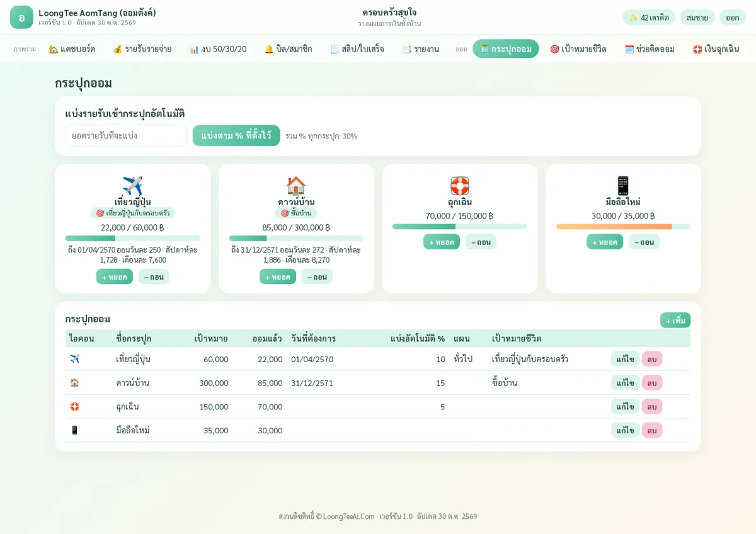Click the เที่ยวญี่ปุ่นกับครอบครัว goal tag on card
Screen dimensions: 756x534
click(x=133, y=213)
